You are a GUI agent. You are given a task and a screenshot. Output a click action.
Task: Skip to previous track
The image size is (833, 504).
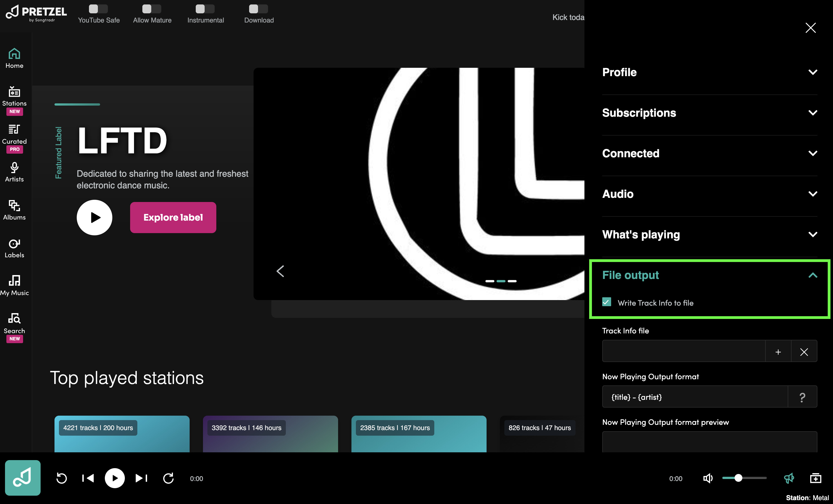[88, 478]
